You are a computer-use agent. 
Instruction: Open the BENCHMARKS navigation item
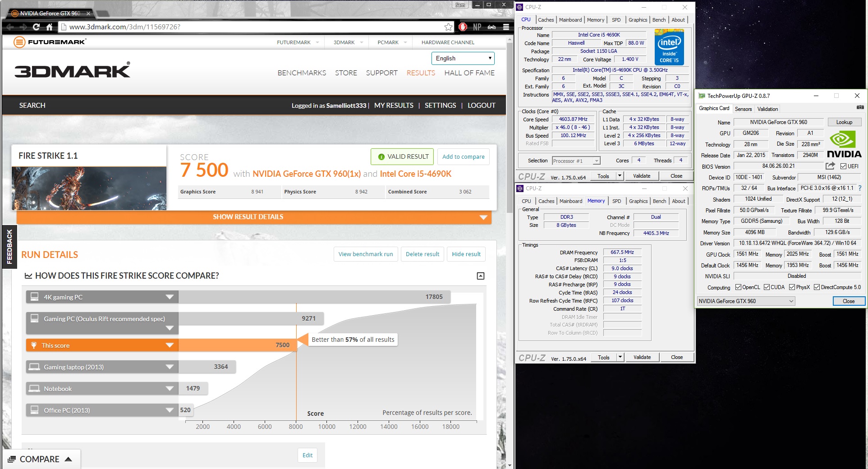[302, 73]
